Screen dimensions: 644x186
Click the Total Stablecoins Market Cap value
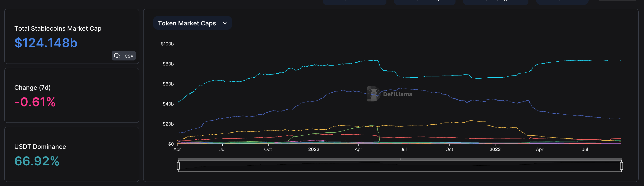click(x=46, y=43)
